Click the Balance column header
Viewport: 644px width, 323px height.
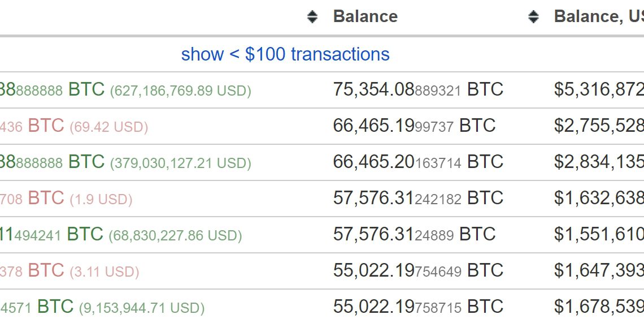point(365,16)
